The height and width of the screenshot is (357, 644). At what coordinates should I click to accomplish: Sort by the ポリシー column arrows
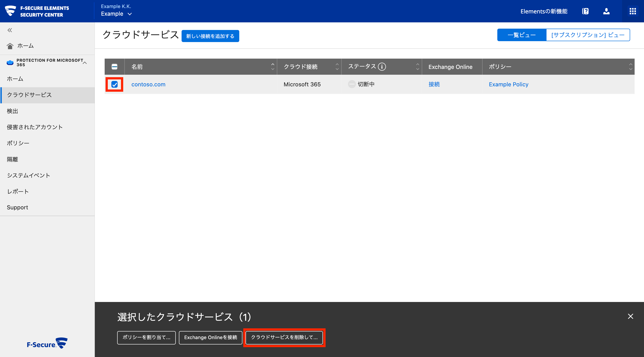tap(631, 67)
